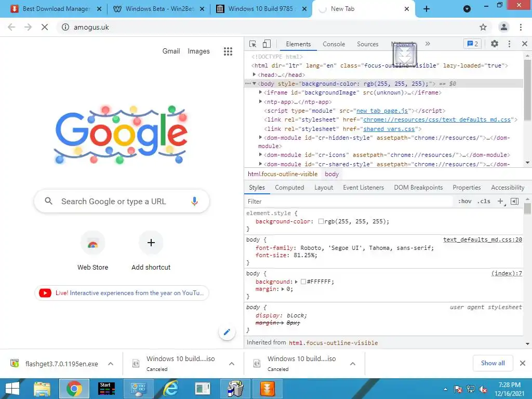The width and height of the screenshot is (532, 399).
Task: Open the Web Store shortcut
Action: point(92,251)
